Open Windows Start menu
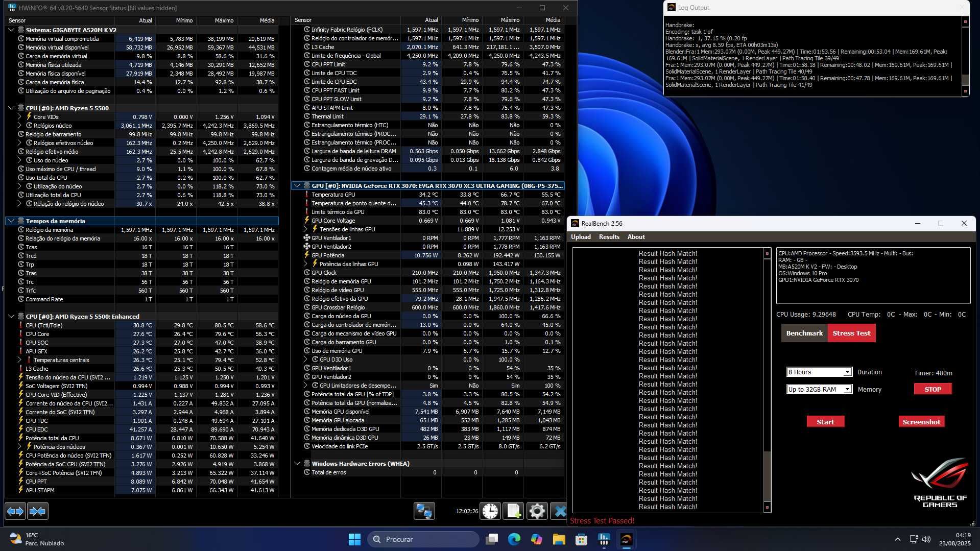This screenshot has height=551, width=980. (x=354, y=539)
